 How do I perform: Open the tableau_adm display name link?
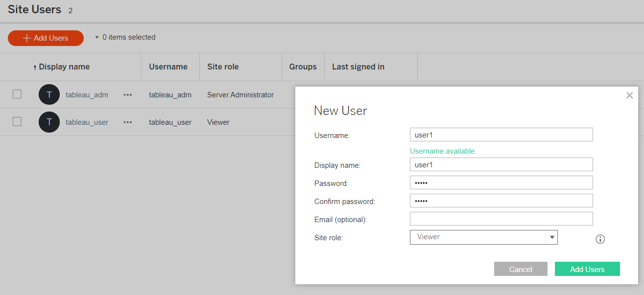(87, 95)
